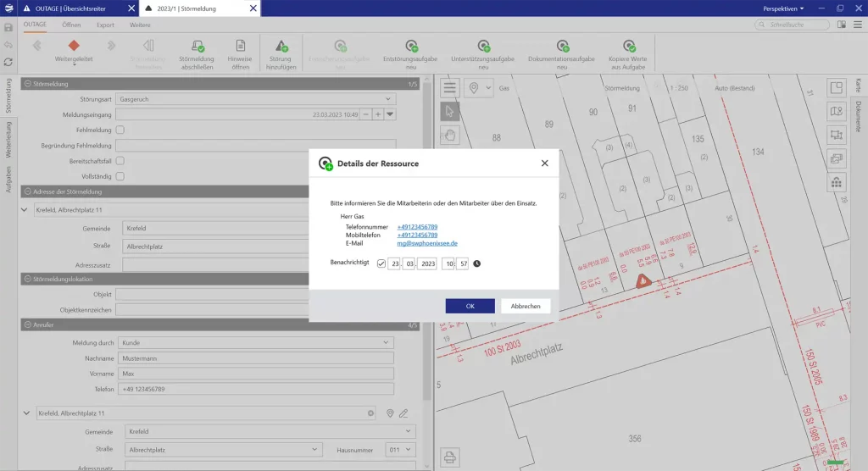Select the hand pan tool on map
The image size is (868, 471).
click(x=450, y=134)
